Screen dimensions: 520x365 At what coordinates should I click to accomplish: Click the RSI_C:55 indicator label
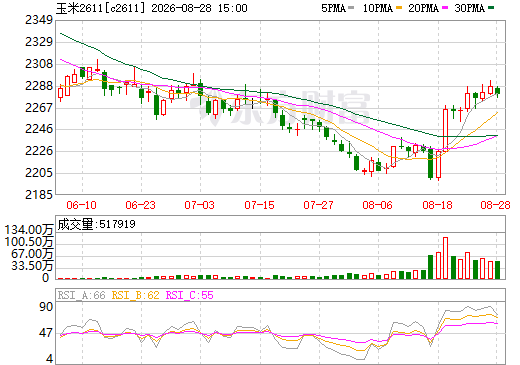tap(190, 295)
